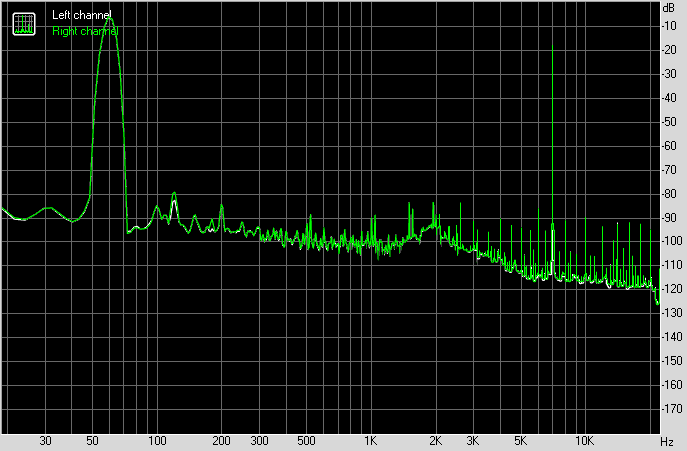This screenshot has width=687, height=451.
Task: Click the dB unit label at top right
Action: [x=669, y=8]
